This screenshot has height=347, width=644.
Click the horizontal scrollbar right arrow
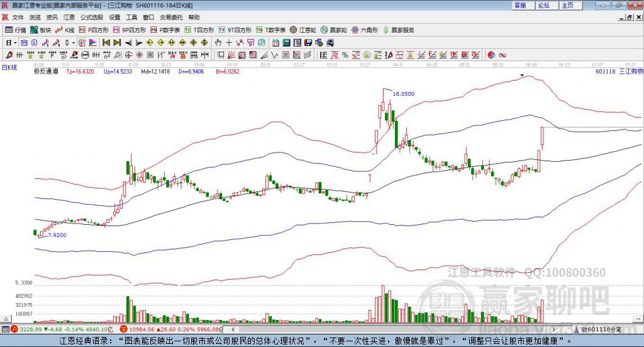click(x=553, y=329)
